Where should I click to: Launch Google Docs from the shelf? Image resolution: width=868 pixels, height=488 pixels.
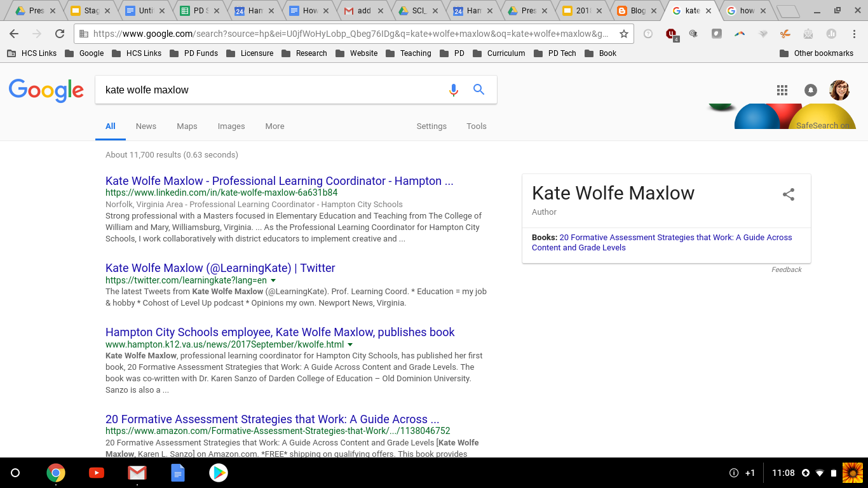(178, 473)
